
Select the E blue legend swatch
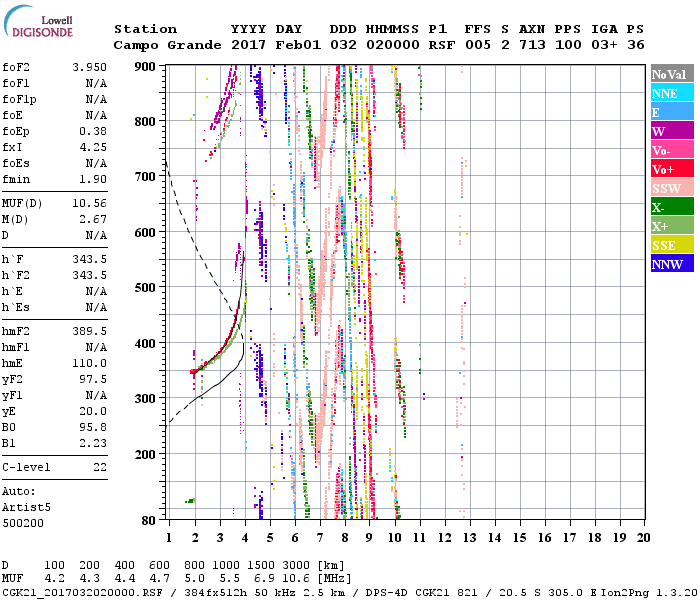pyautogui.click(x=672, y=112)
